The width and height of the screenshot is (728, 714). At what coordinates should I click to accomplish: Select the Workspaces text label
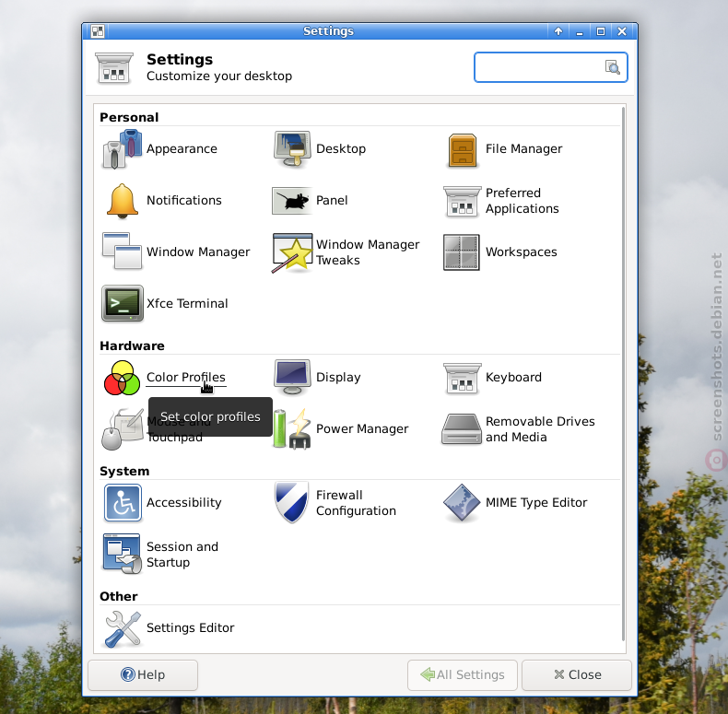522,252
